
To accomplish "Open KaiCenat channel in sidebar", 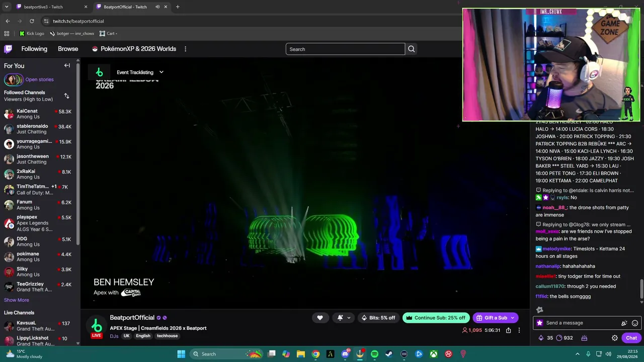I will [38, 114].
